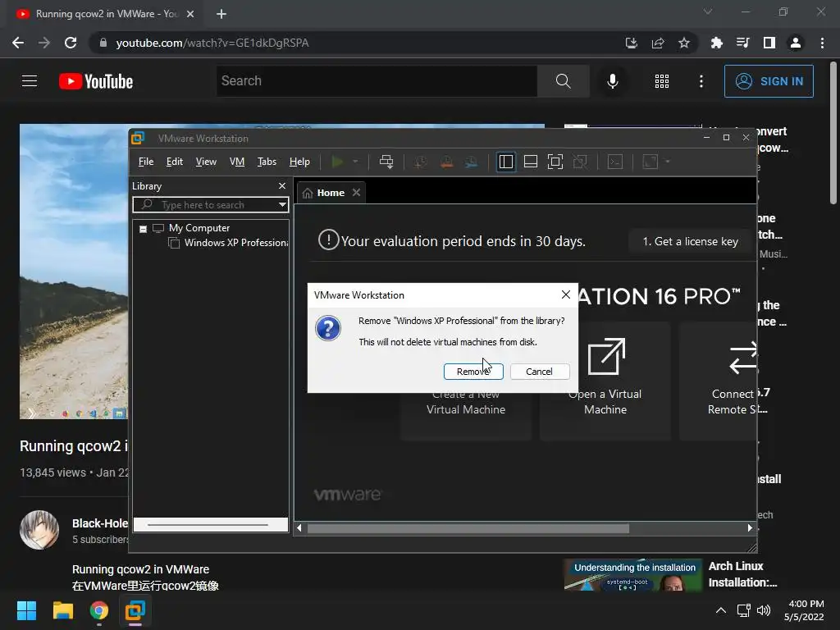Click the Remove button in dialog
This screenshot has width=840, height=630.
[x=473, y=372]
